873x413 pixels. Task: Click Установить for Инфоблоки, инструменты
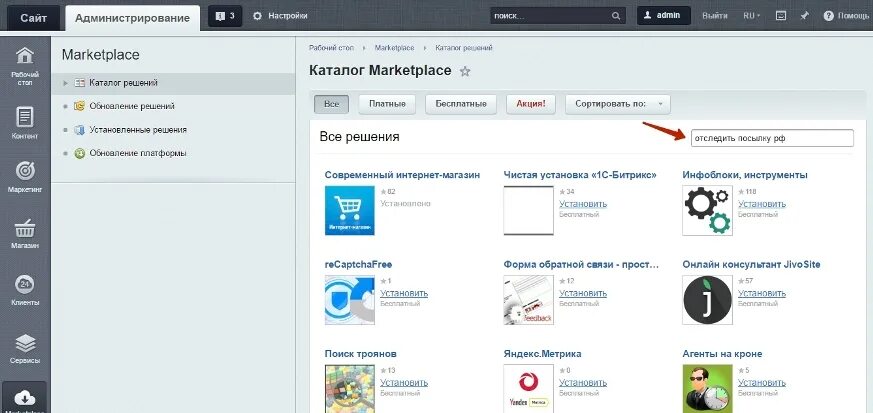point(762,204)
